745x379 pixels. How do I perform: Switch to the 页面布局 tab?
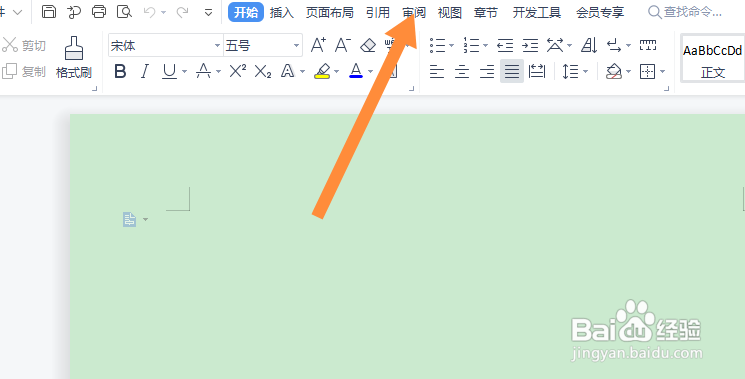click(x=329, y=13)
